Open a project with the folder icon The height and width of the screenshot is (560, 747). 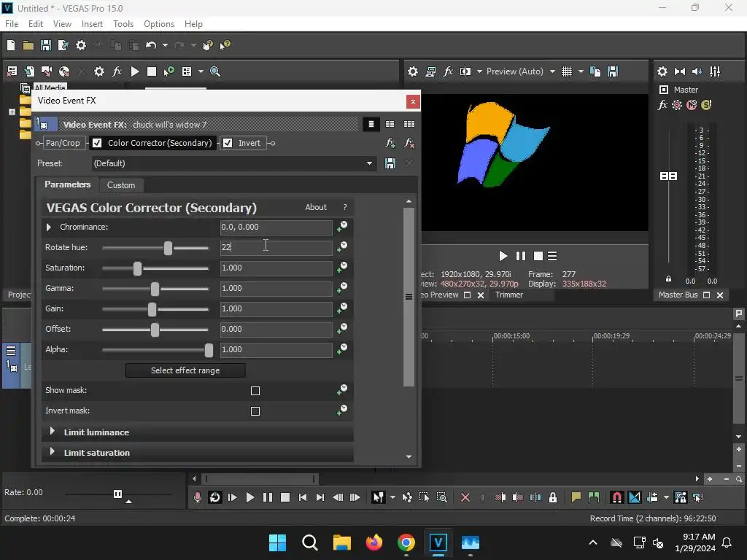click(28, 45)
